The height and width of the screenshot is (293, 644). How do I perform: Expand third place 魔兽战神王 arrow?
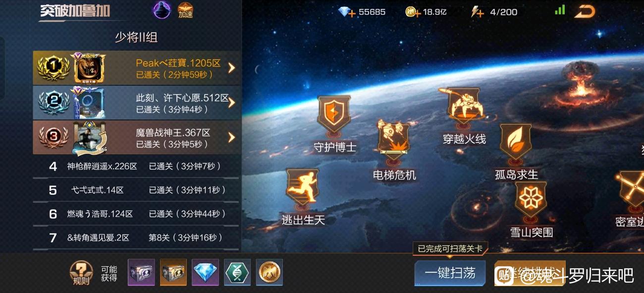pyautogui.click(x=231, y=137)
